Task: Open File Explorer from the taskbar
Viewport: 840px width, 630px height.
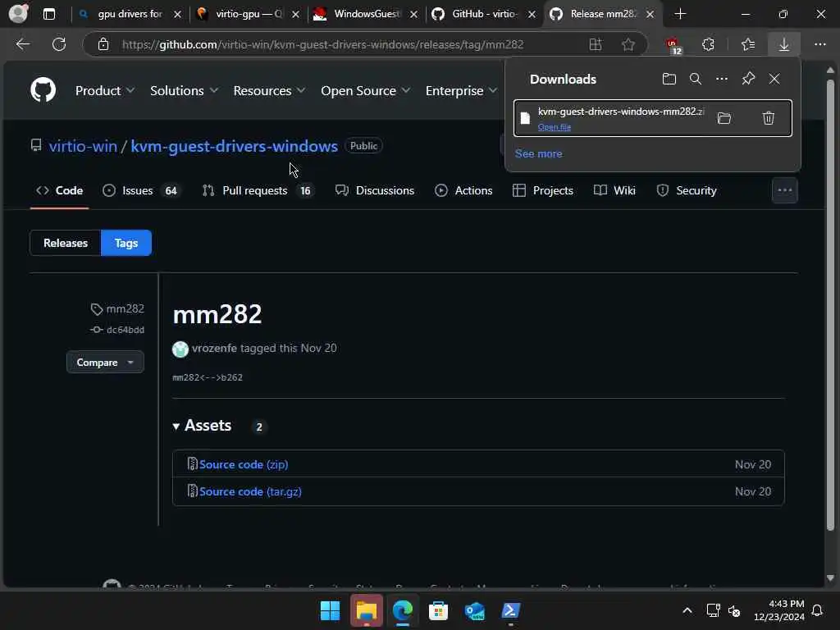Action: [367, 610]
